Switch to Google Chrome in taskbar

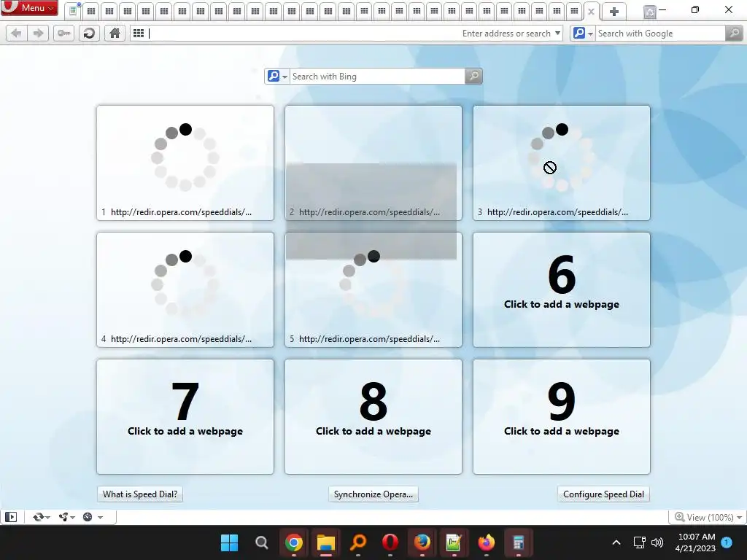click(294, 542)
